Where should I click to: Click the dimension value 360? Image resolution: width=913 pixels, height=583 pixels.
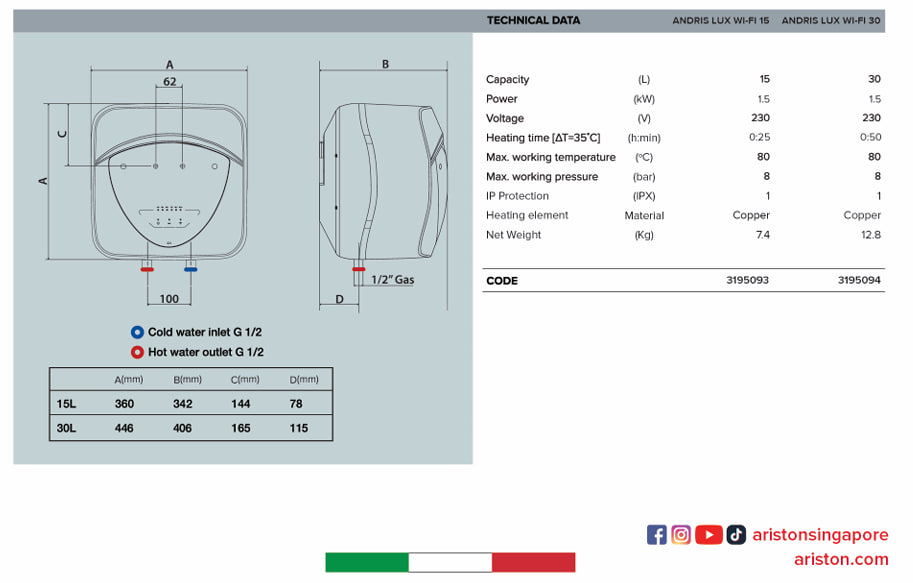tap(125, 404)
